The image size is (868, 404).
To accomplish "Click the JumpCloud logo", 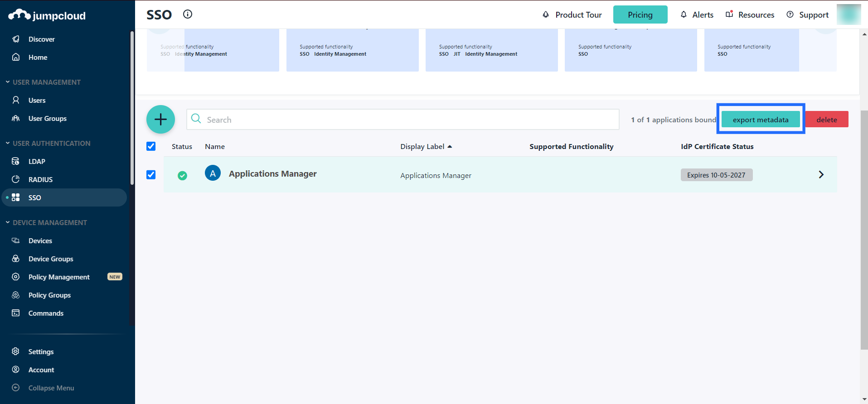I will 47,15.
